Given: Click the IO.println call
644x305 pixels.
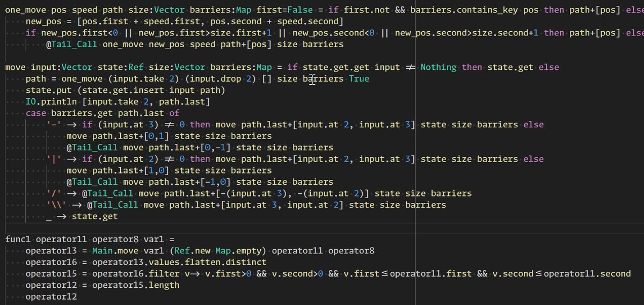Looking at the screenshot, I should pos(51,101).
